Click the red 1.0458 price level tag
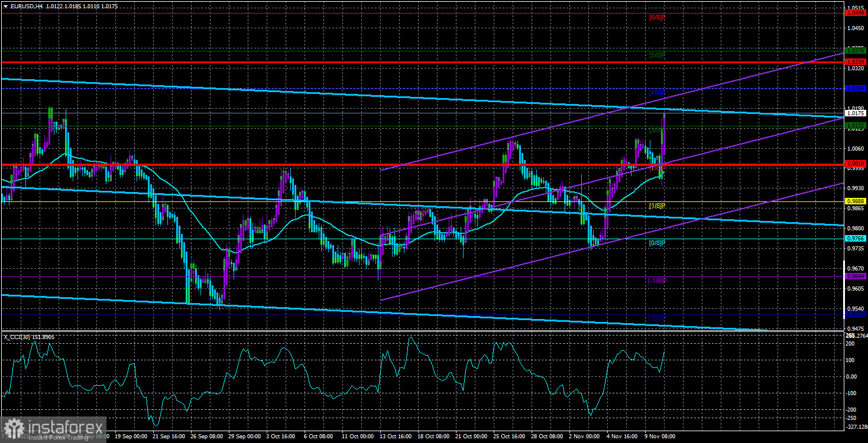This screenshot has height=443, width=868. pyautogui.click(x=855, y=12)
